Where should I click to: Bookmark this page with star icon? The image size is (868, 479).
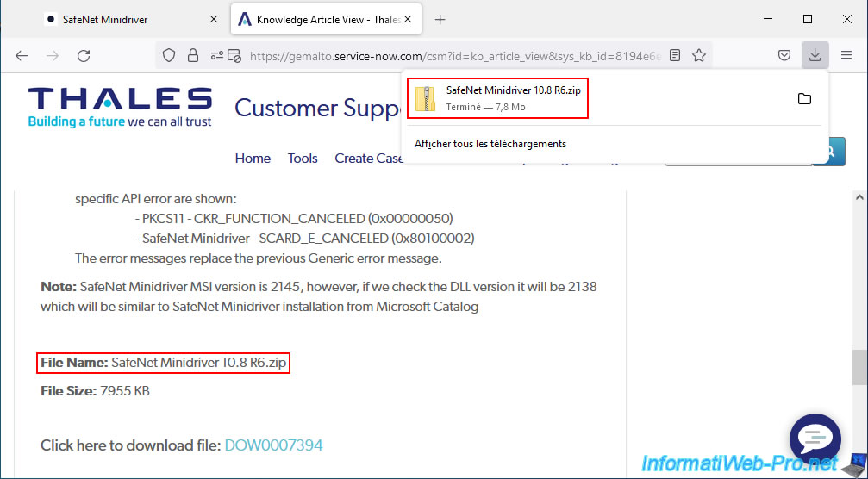click(699, 55)
